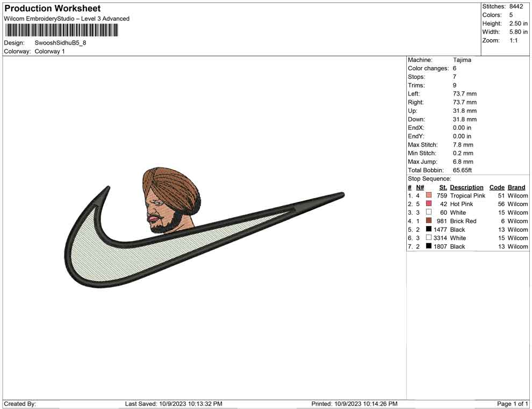Click the White swatch in the 3314 row
This screenshot has height=409, width=532.
click(x=429, y=238)
